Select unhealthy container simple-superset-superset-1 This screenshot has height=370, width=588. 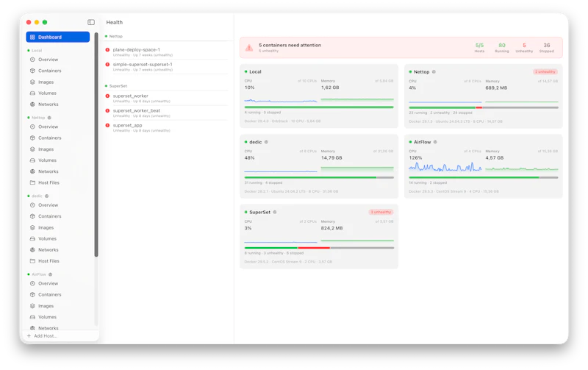click(x=167, y=66)
